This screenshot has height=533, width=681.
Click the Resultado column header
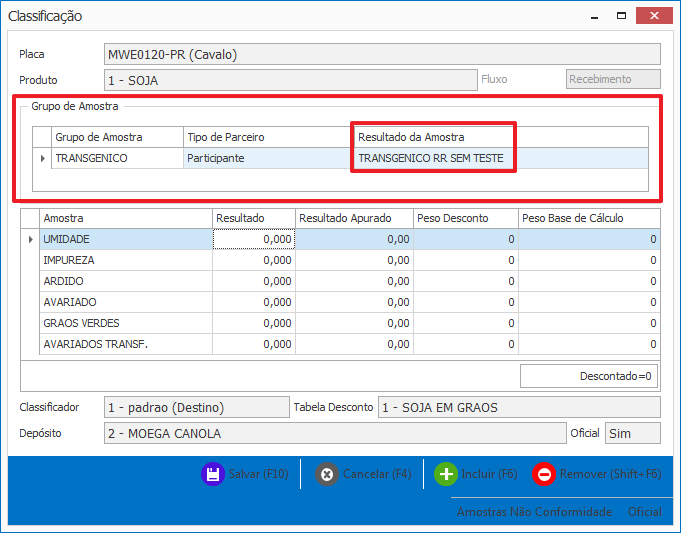pos(254,218)
